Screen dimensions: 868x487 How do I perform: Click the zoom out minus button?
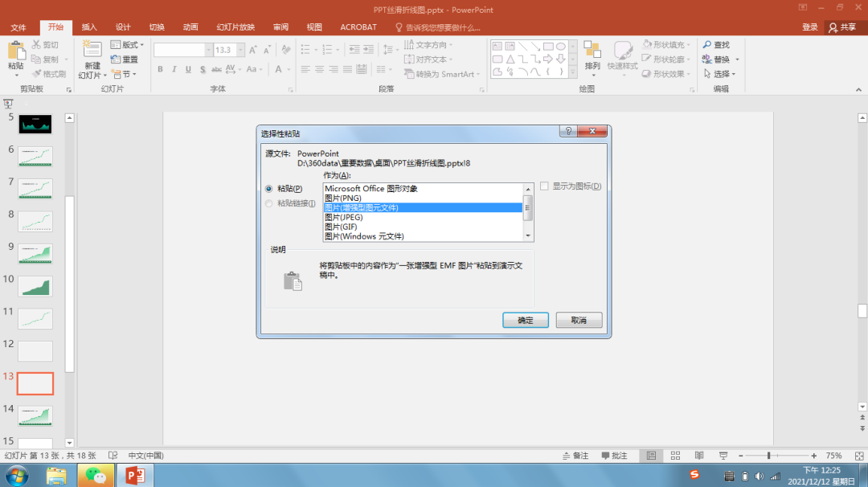(741, 456)
